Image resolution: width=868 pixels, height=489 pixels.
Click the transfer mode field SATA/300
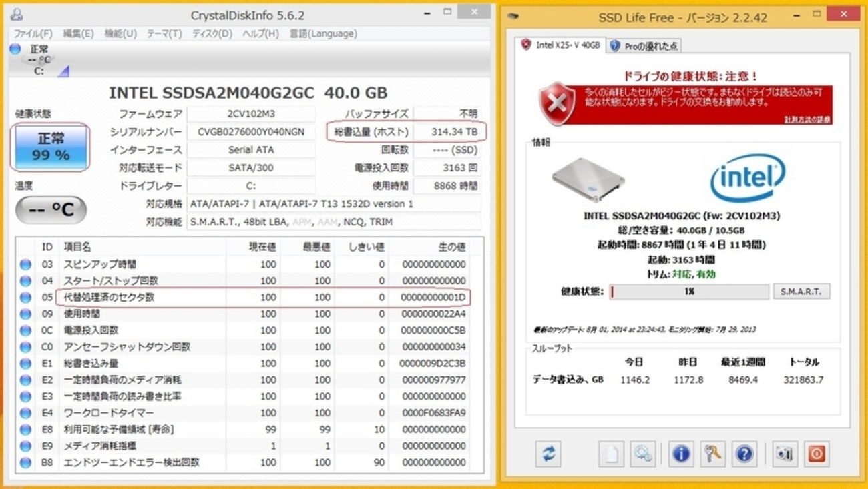pos(251,168)
